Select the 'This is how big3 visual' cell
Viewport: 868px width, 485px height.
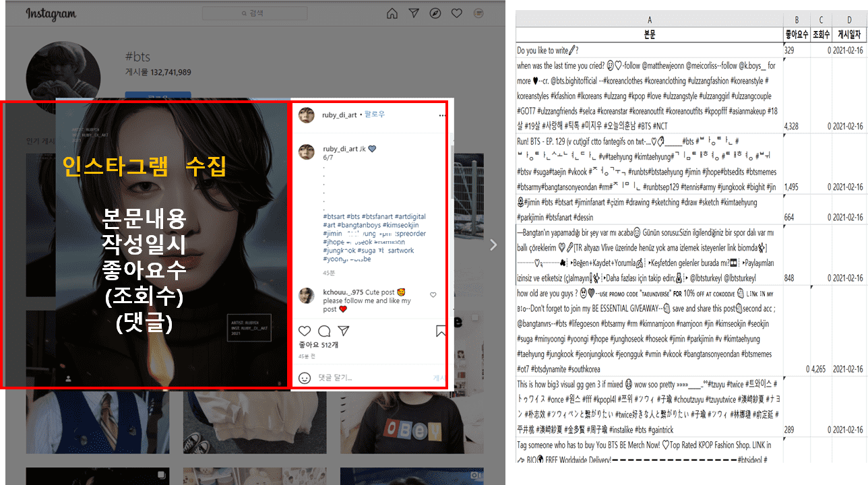(x=650, y=406)
